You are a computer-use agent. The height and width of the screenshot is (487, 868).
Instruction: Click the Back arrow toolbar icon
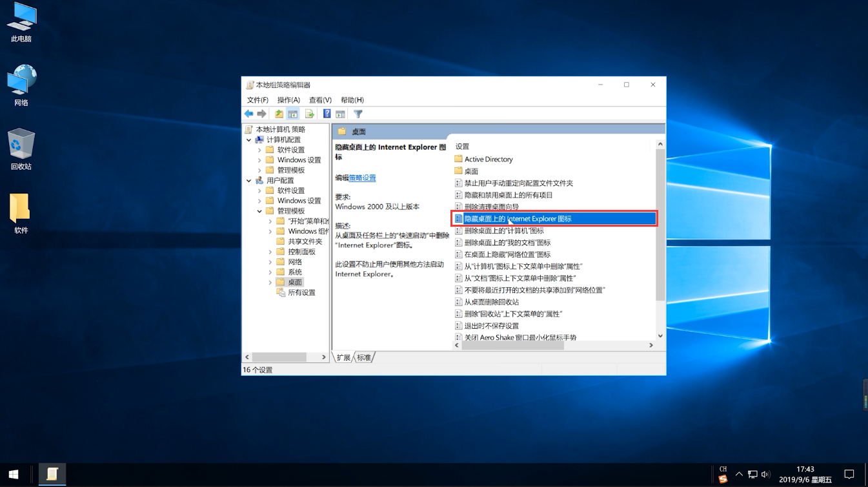point(248,114)
